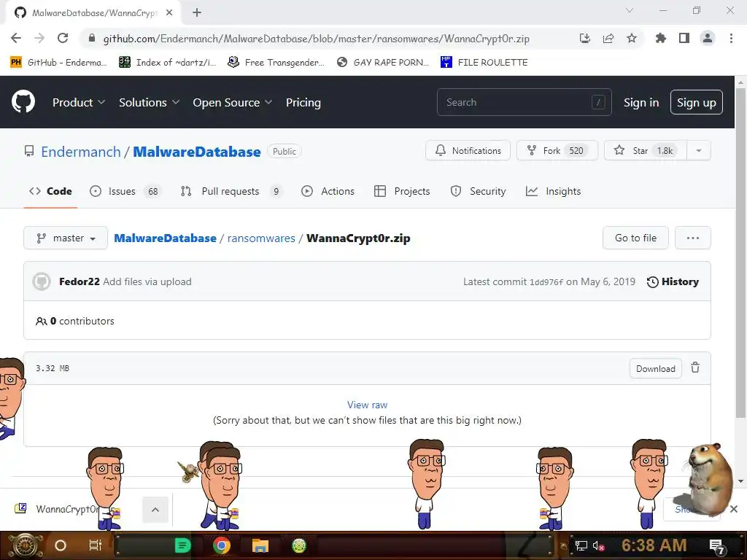Focus the GitHub search box
This screenshot has height=560, width=747.
pos(524,102)
